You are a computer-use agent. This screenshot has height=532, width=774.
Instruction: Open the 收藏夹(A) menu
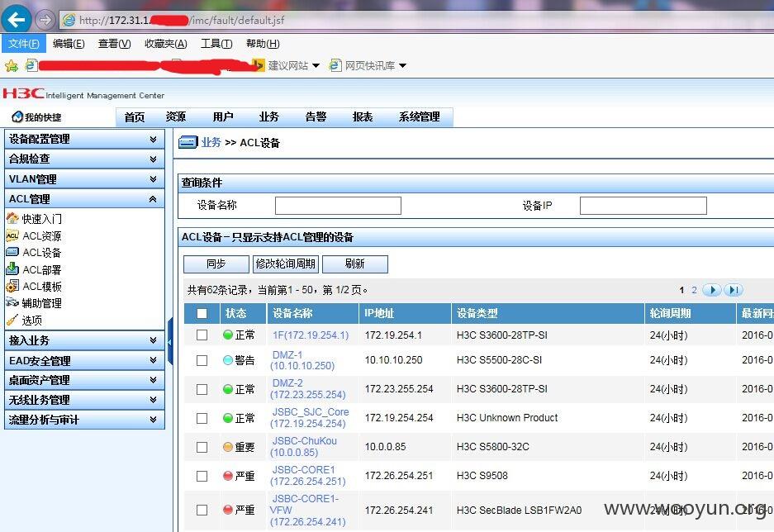(165, 44)
